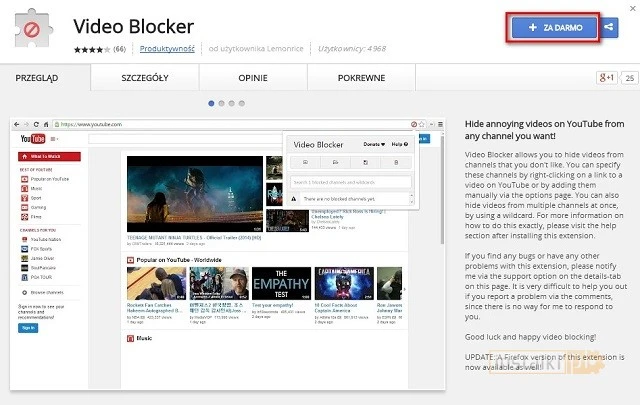Click the Produktywność category link
The height and width of the screenshot is (405, 640).
[x=167, y=49]
